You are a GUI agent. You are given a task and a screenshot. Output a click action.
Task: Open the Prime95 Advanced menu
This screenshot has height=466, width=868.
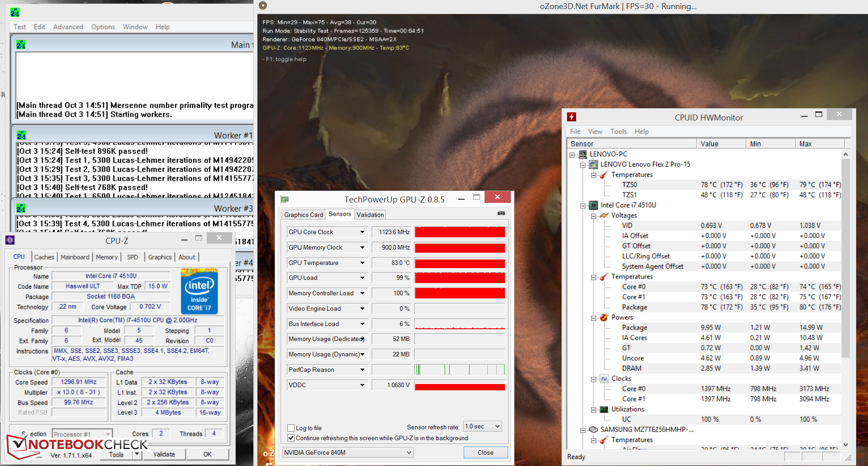(68, 27)
